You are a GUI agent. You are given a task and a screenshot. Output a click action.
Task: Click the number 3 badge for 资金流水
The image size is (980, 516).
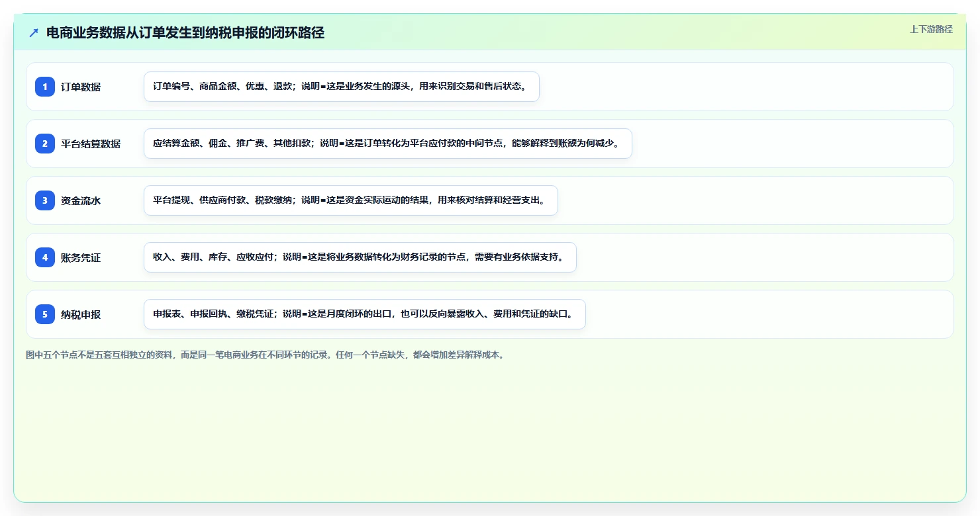45,200
